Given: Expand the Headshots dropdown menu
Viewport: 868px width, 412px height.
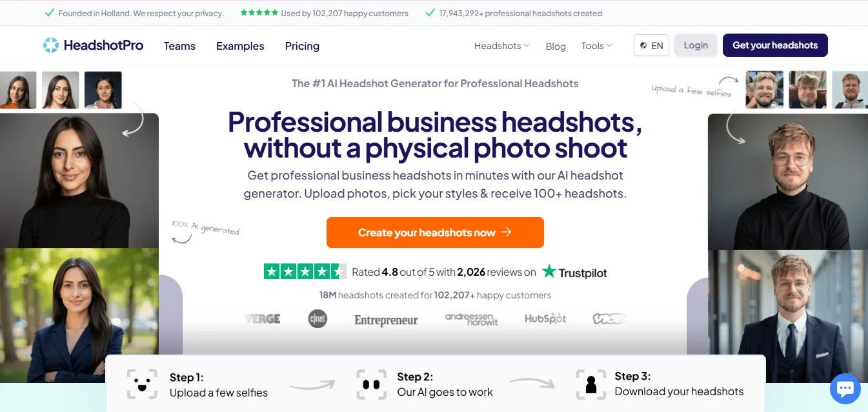Looking at the screenshot, I should [x=501, y=46].
